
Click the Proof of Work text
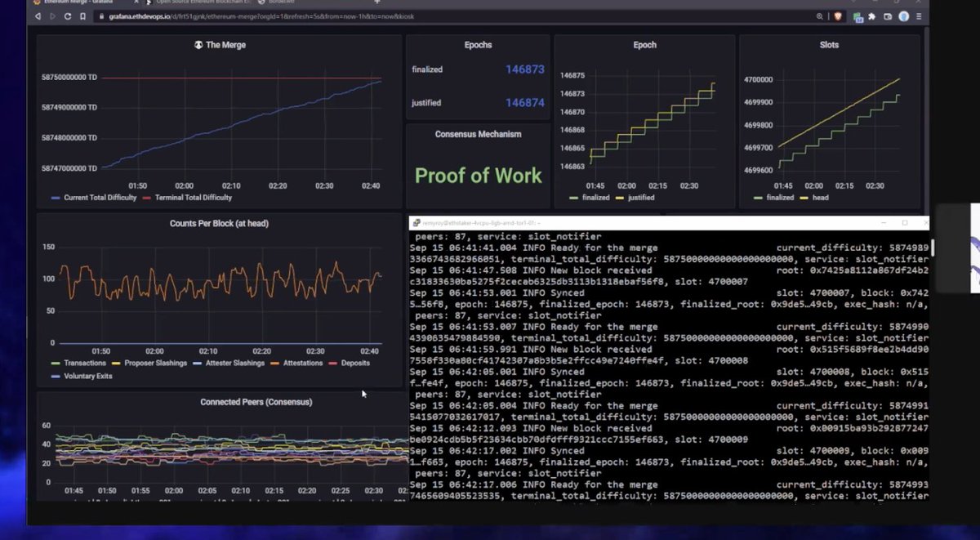coord(479,175)
